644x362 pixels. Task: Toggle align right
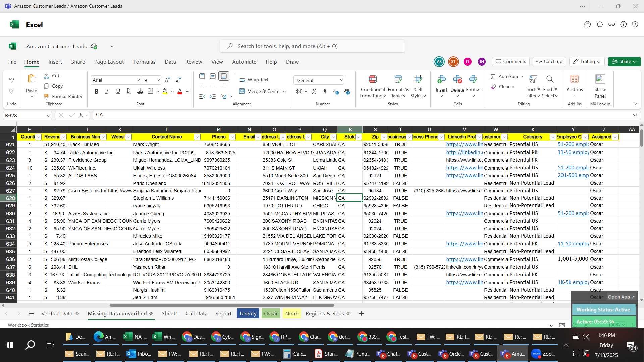pyautogui.click(x=224, y=86)
